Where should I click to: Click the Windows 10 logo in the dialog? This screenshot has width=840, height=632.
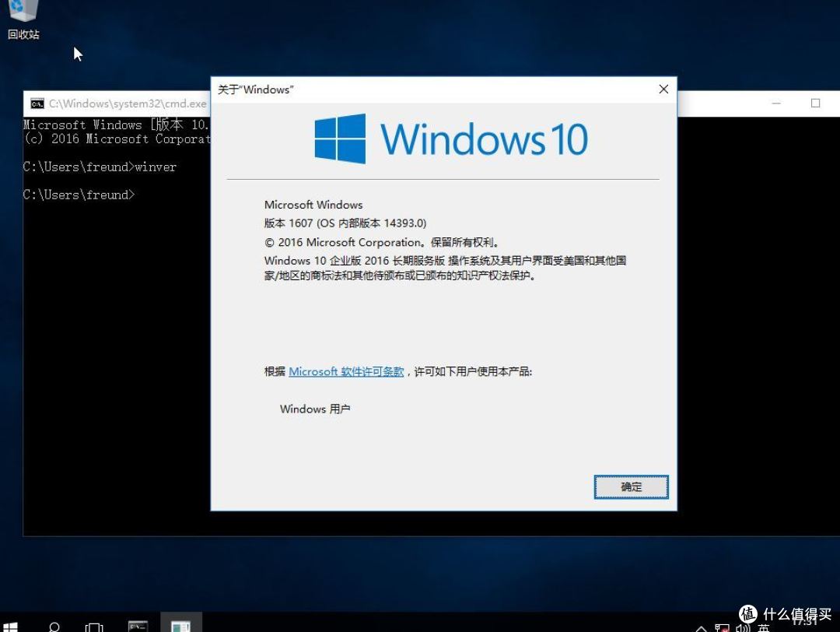click(x=451, y=139)
